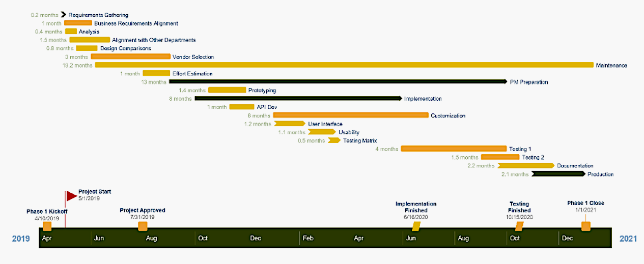The image size is (644, 264).
Task: Click the red Project Start flag
Action: 71,195
